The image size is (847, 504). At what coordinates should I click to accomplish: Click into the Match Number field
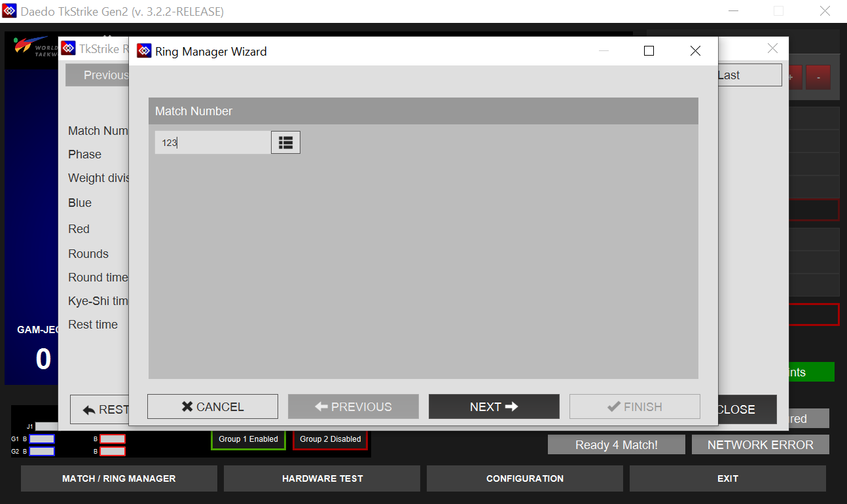point(212,143)
